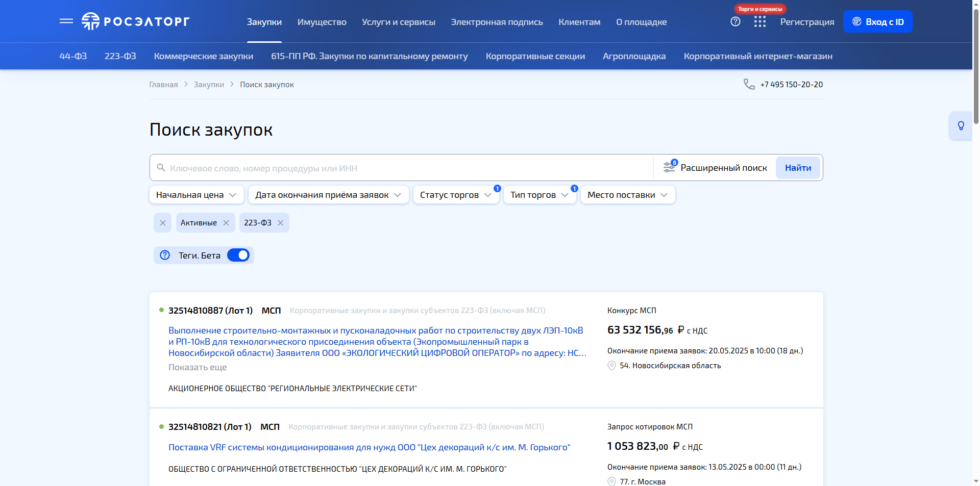
Task: Open the Имущество menu item
Action: tap(322, 22)
